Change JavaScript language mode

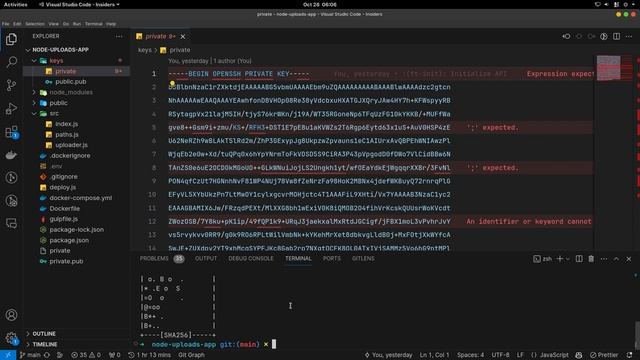pyautogui.click(x=554, y=355)
